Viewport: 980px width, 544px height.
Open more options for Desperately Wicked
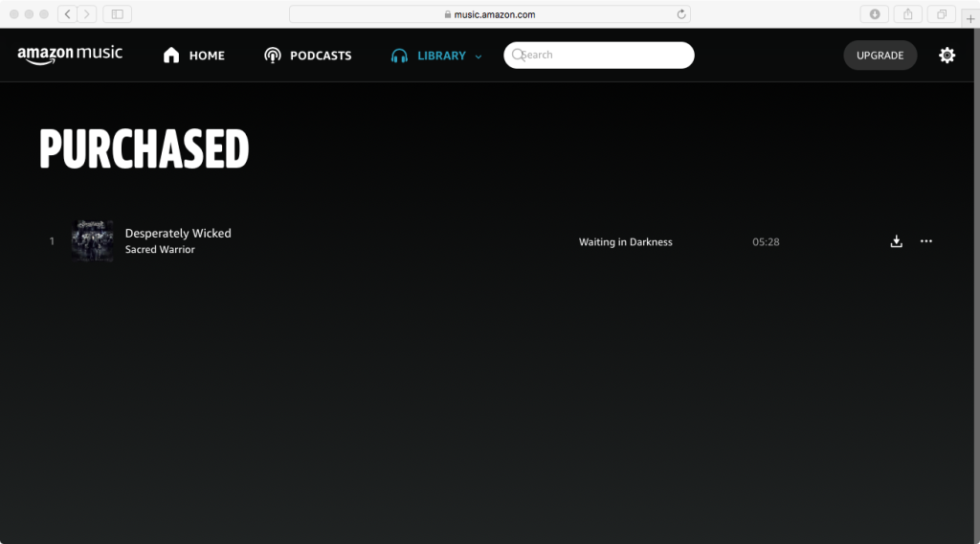point(925,241)
